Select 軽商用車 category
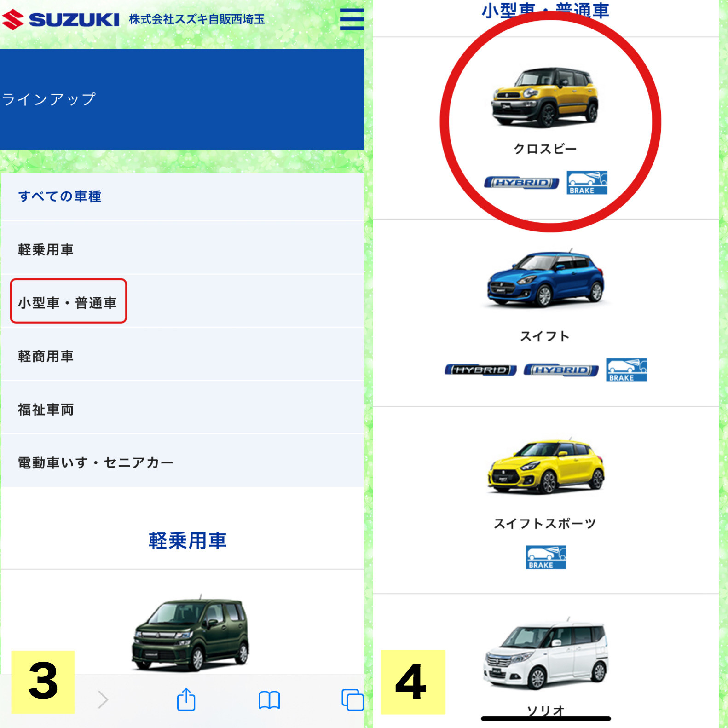The width and height of the screenshot is (728, 728). point(182,356)
